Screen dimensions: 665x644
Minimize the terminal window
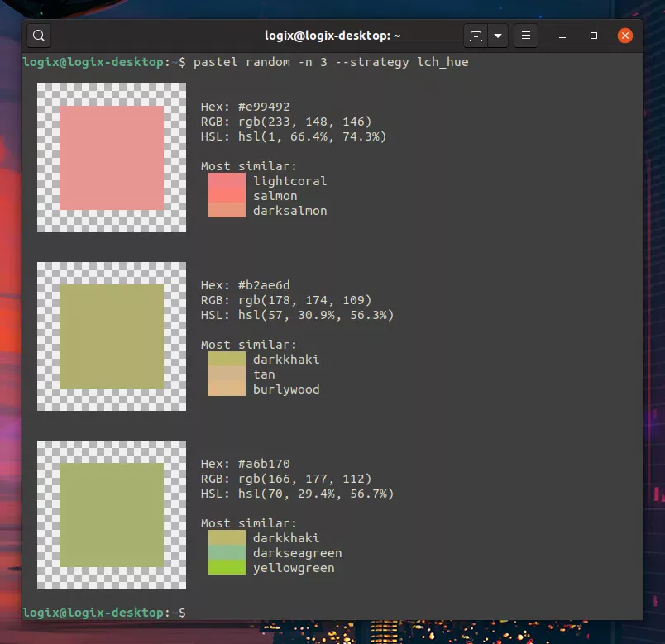(562, 36)
